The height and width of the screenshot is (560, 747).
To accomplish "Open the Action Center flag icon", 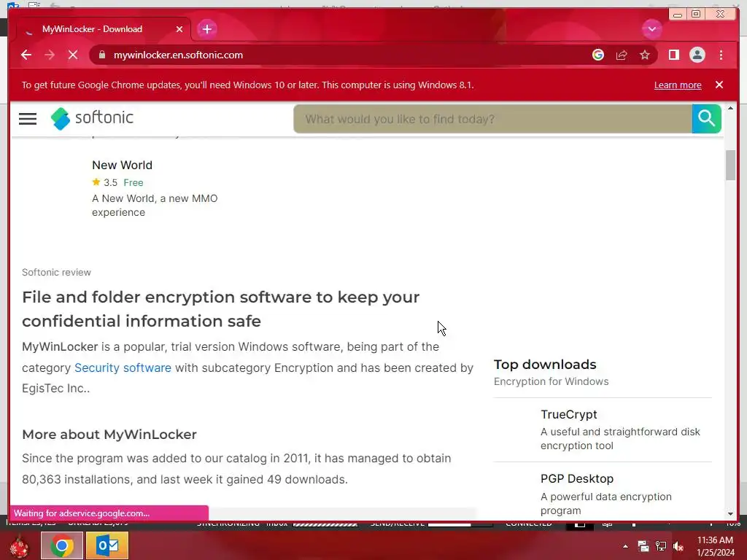I will 643,546.
